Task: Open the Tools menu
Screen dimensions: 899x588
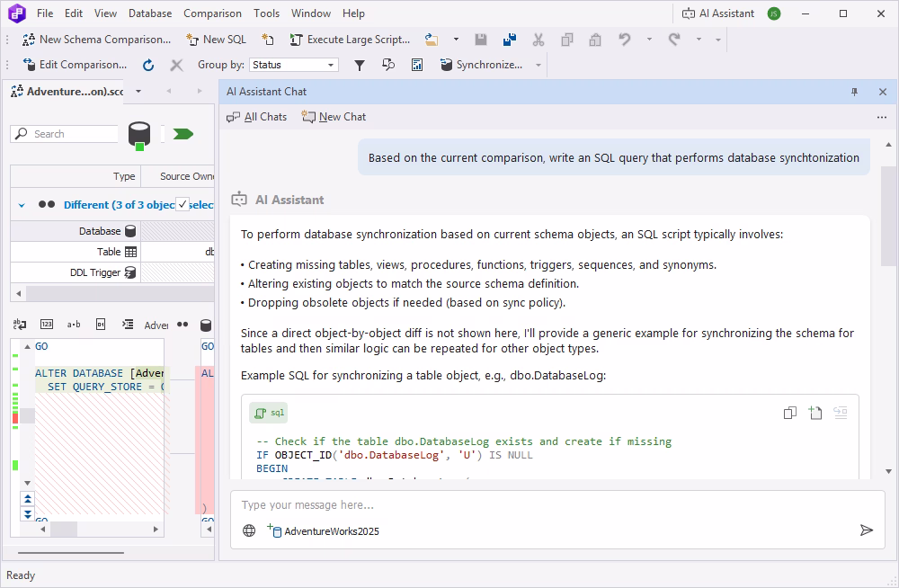Action: pos(267,13)
